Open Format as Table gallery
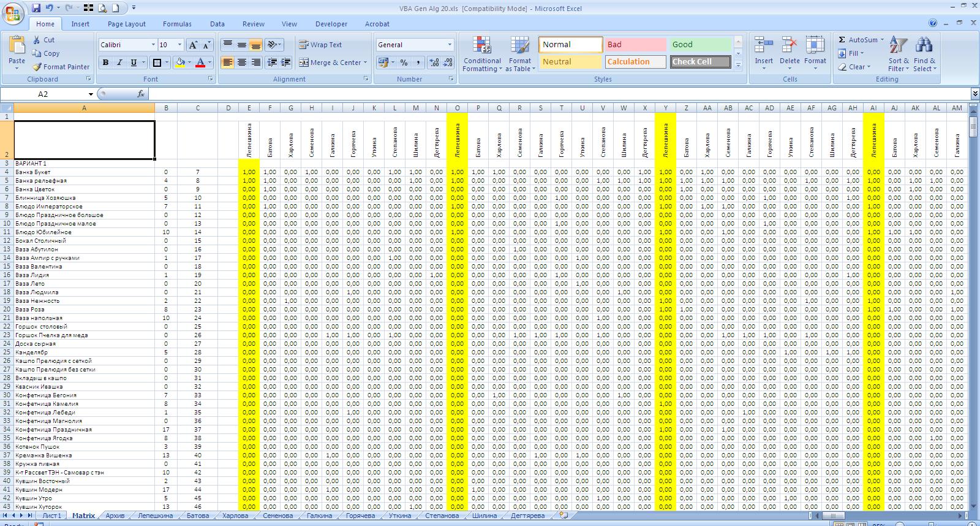 (x=520, y=54)
